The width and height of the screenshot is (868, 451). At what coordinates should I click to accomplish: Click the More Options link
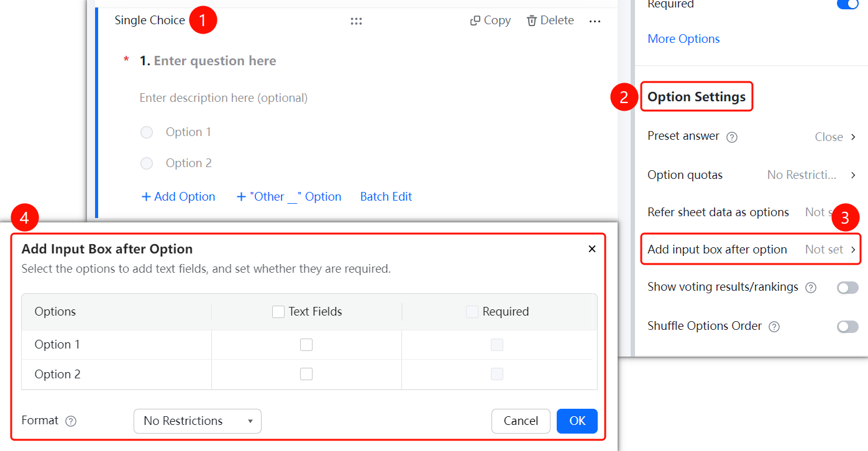coord(683,39)
